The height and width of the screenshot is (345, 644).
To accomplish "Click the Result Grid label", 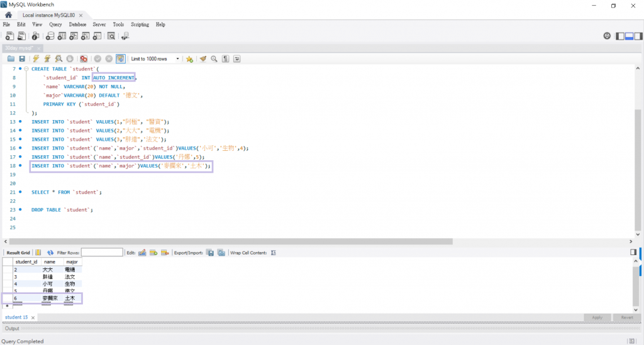I will (x=18, y=253).
